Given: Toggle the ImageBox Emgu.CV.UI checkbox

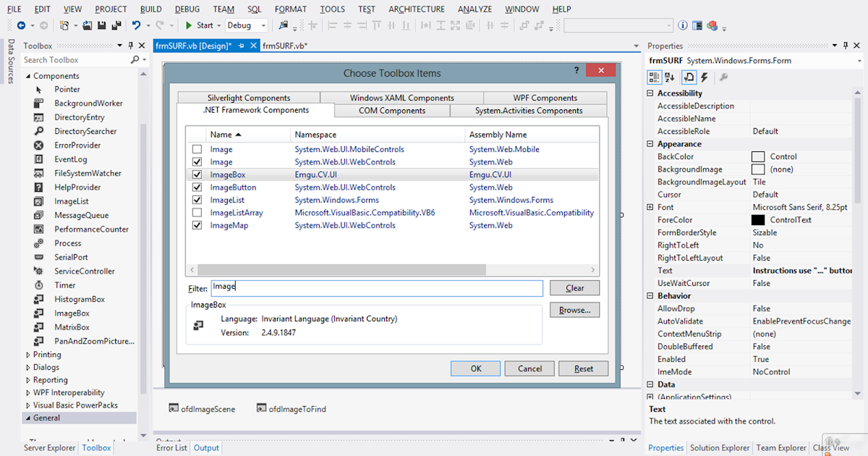Looking at the screenshot, I should point(197,174).
